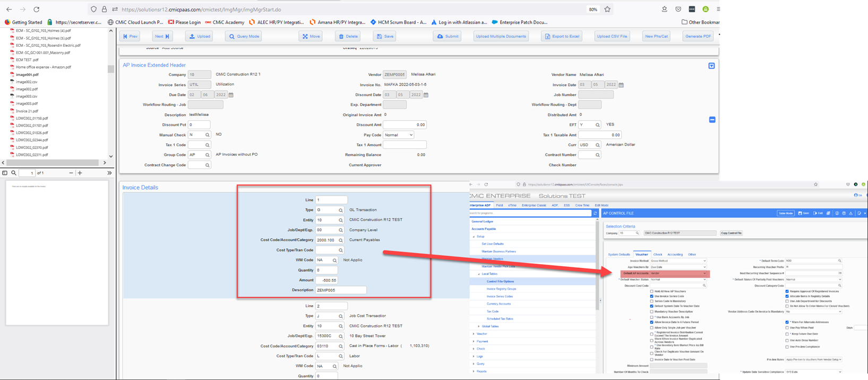
Task: Uncheck Default System Date To Voucher Date
Action: (x=652, y=306)
